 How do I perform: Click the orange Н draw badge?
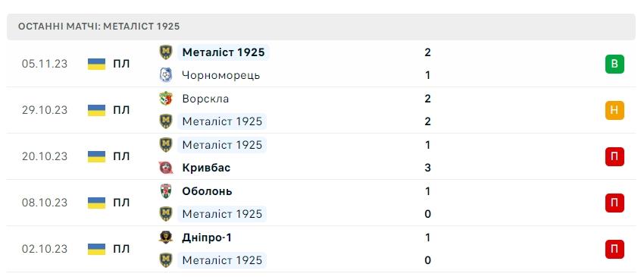614,110
